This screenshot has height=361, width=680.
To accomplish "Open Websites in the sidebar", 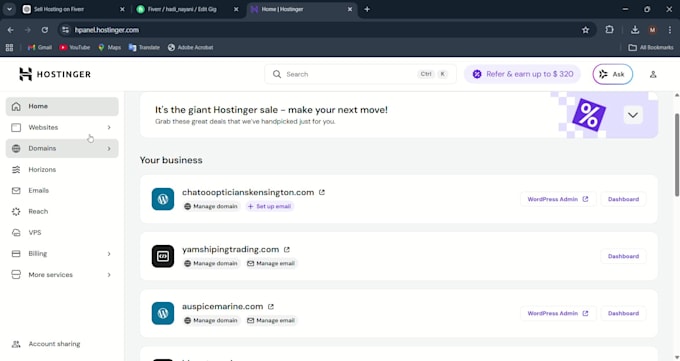I will pos(62,128).
